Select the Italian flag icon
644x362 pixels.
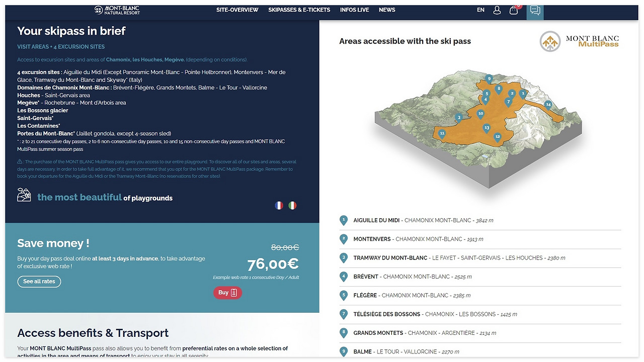292,205
